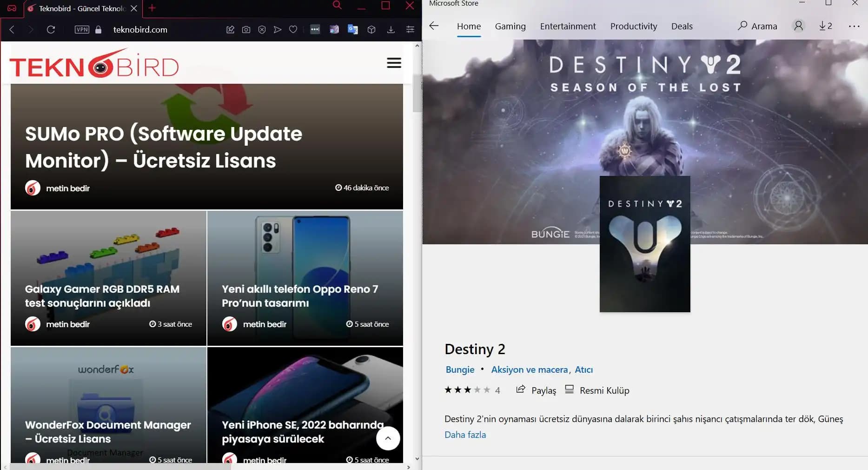Open the Easy Setup sliders icon
This screenshot has height=470, width=868.
click(x=410, y=30)
